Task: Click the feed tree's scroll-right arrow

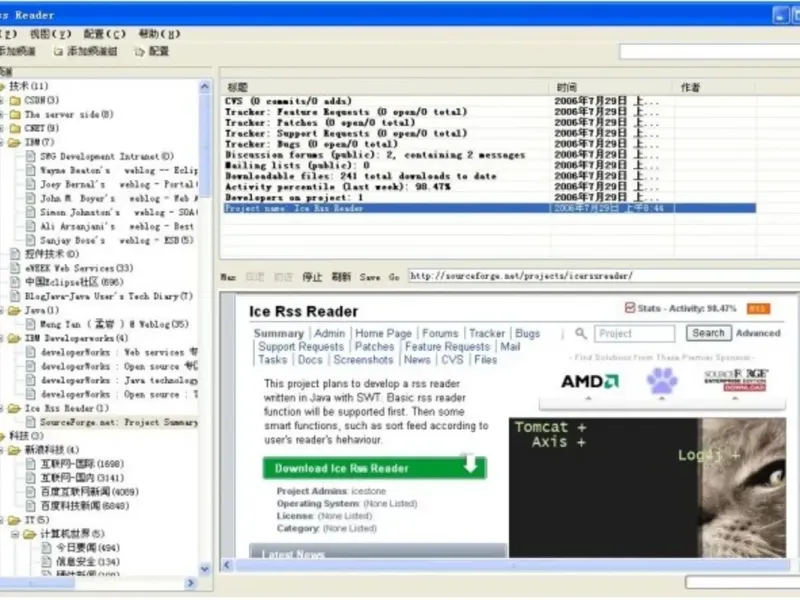Action: point(191,582)
